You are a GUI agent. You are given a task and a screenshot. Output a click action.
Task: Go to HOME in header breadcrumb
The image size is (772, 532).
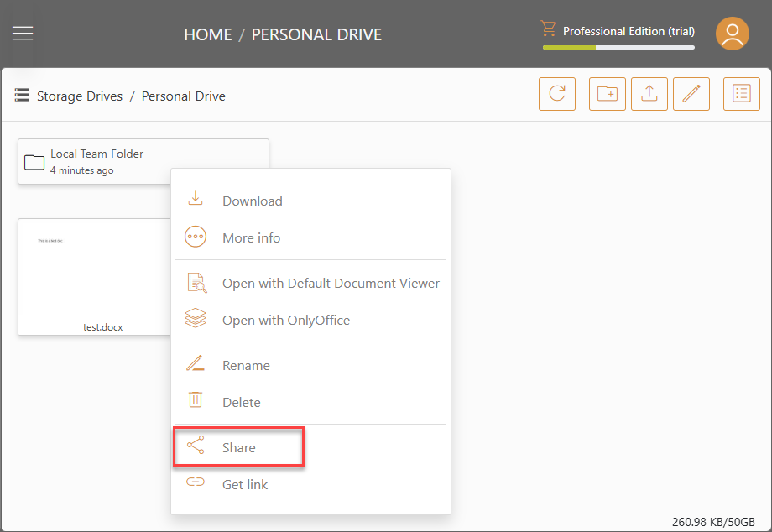pyautogui.click(x=208, y=34)
